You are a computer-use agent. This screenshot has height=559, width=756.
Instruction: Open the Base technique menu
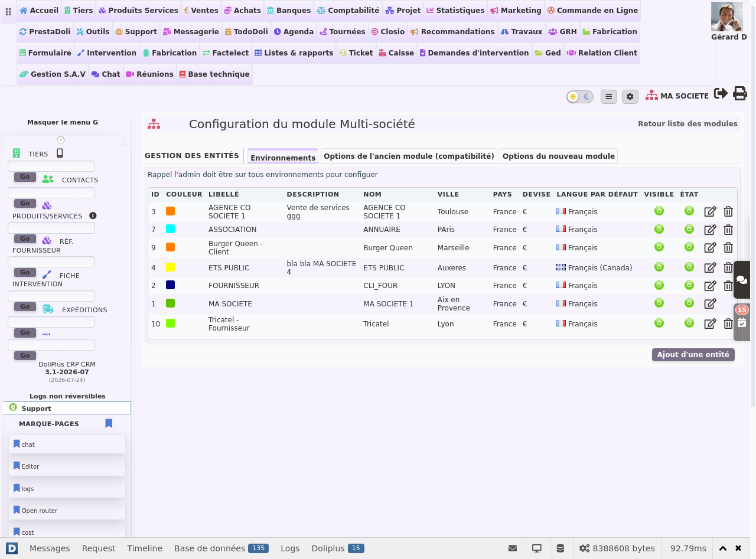click(x=214, y=74)
